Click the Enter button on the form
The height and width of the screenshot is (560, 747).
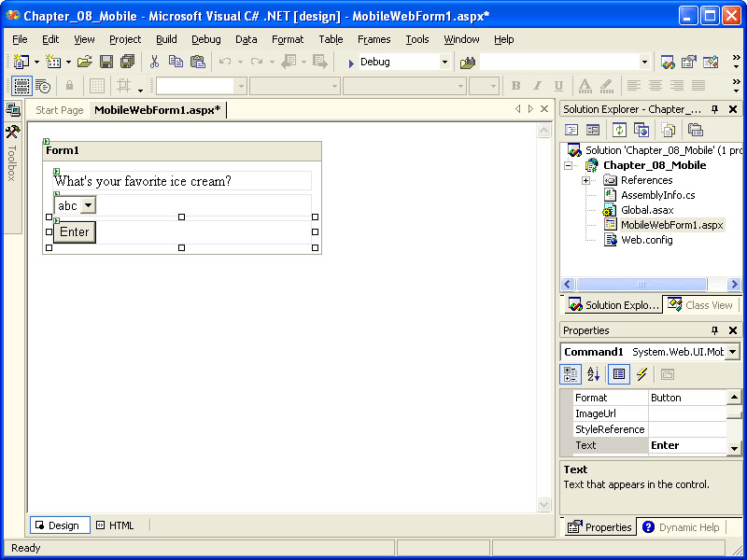[x=75, y=232]
